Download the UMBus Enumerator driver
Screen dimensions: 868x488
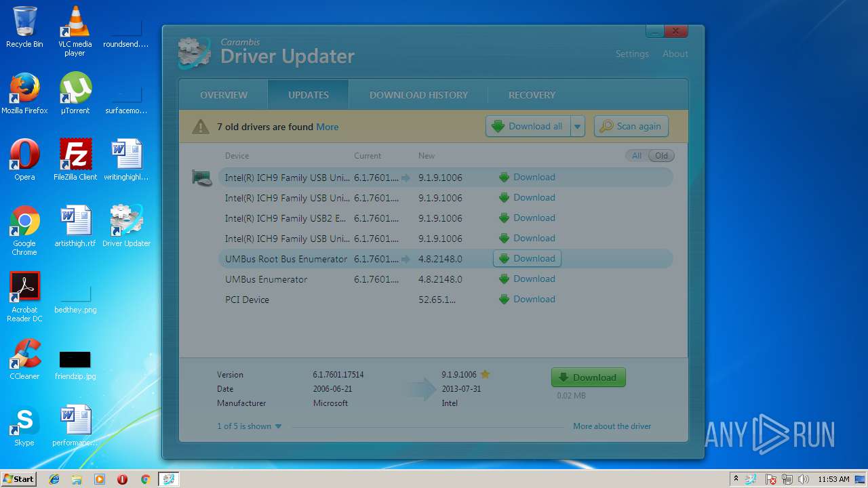pyautogui.click(x=527, y=279)
